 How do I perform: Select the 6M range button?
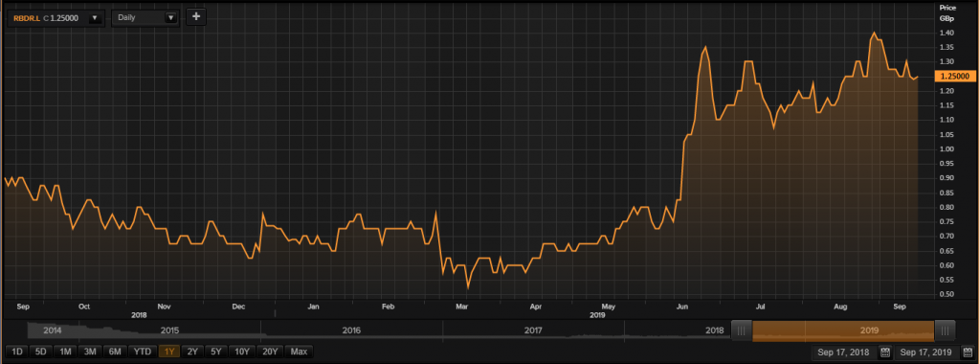pyautogui.click(x=115, y=353)
